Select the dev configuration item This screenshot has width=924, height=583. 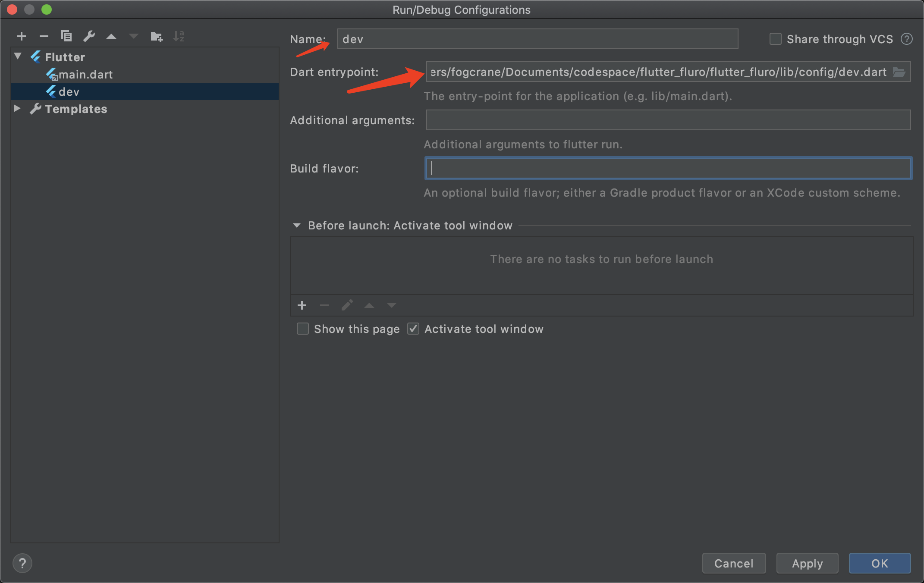click(69, 92)
